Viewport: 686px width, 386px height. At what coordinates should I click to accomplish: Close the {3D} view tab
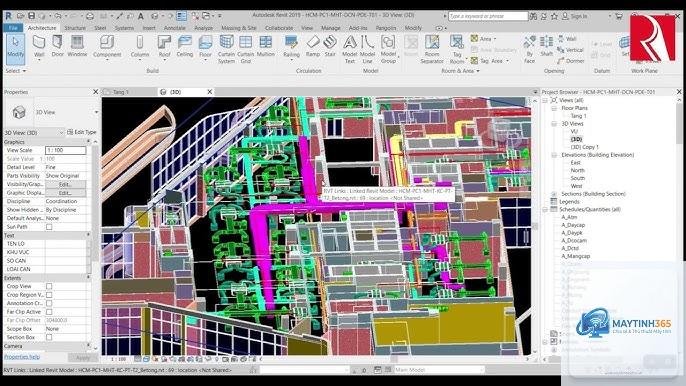(x=210, y=92)
